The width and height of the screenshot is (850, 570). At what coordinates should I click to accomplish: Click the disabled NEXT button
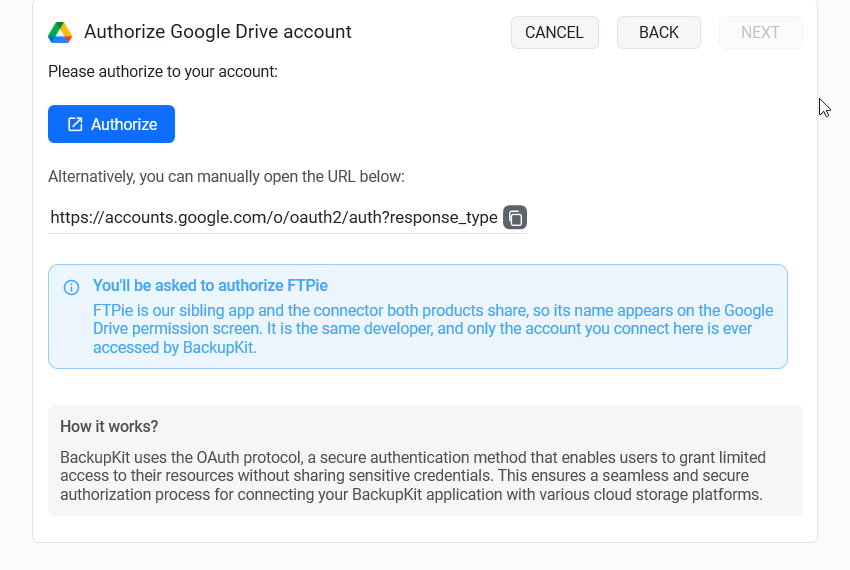click(x=761, y=33)
